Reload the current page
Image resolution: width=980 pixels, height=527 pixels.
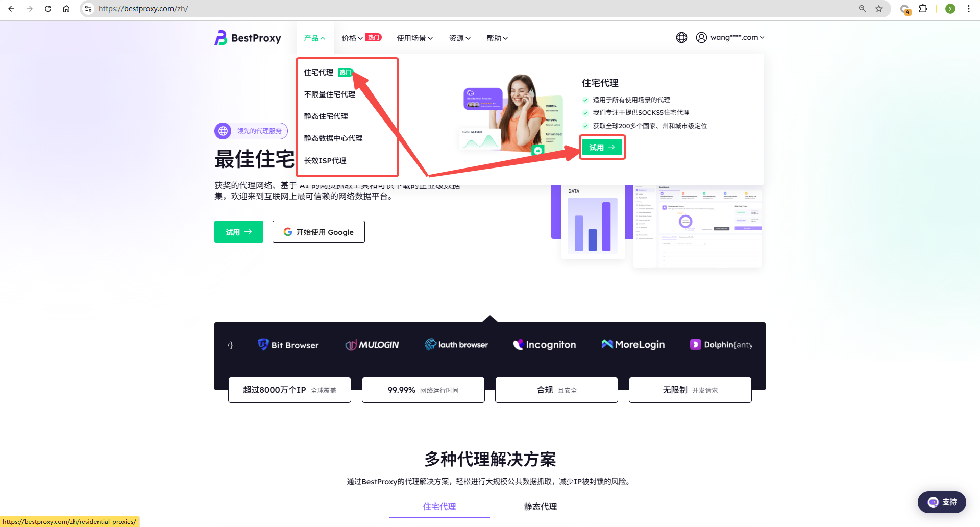point(48,9)
